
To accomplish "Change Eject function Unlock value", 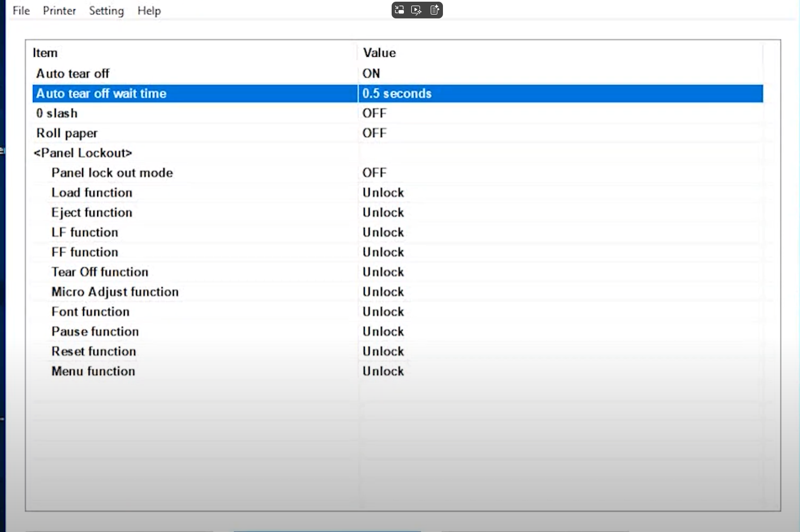I will 383,212.
